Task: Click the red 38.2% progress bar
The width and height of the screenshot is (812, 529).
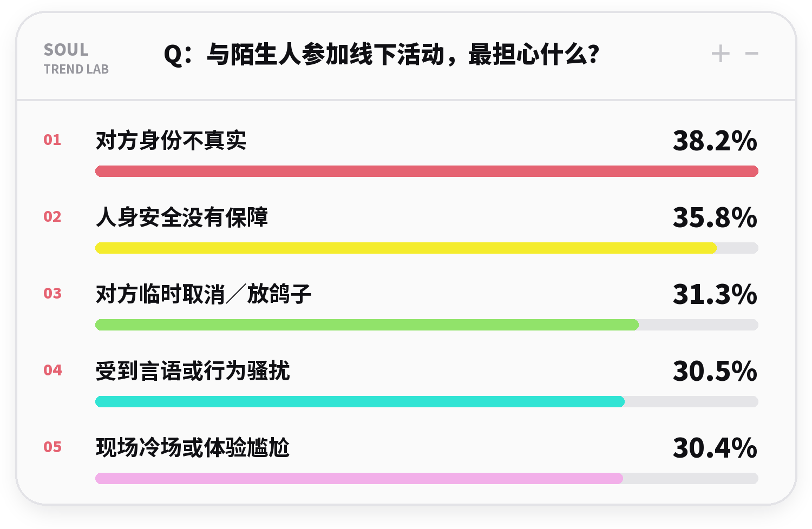Action: click(x=427, y=171)
